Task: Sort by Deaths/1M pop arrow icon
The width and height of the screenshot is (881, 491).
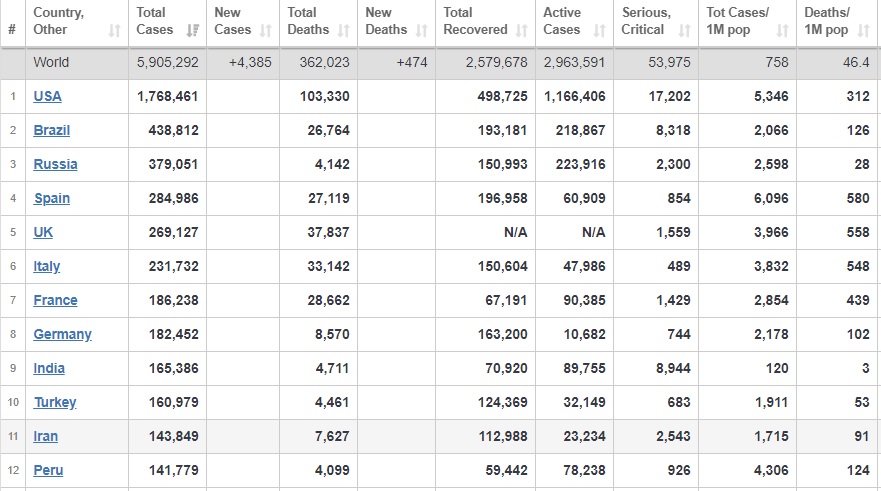Action: click(865, 30)
